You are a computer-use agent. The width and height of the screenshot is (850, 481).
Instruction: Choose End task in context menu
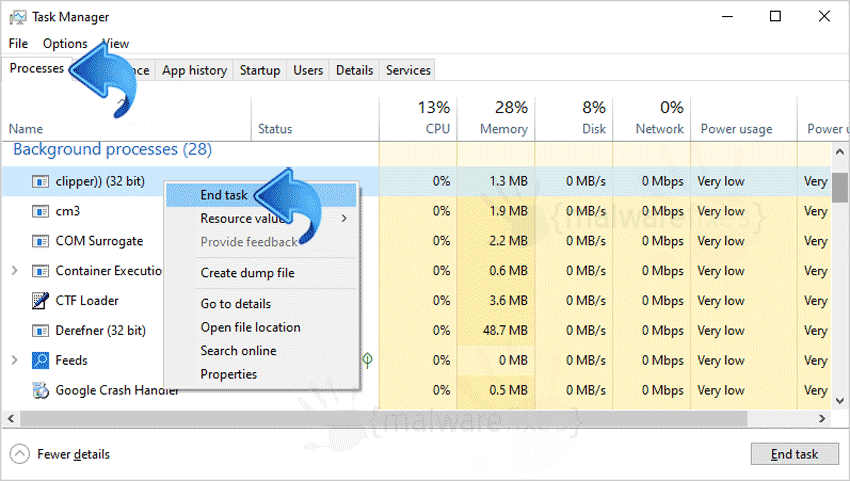261,195
